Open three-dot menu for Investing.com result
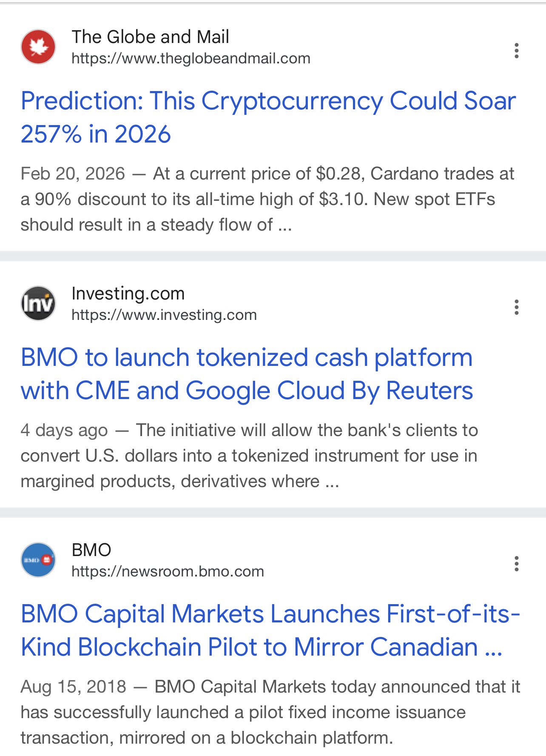The image size is (546, 756). click(x=516, y=307)
